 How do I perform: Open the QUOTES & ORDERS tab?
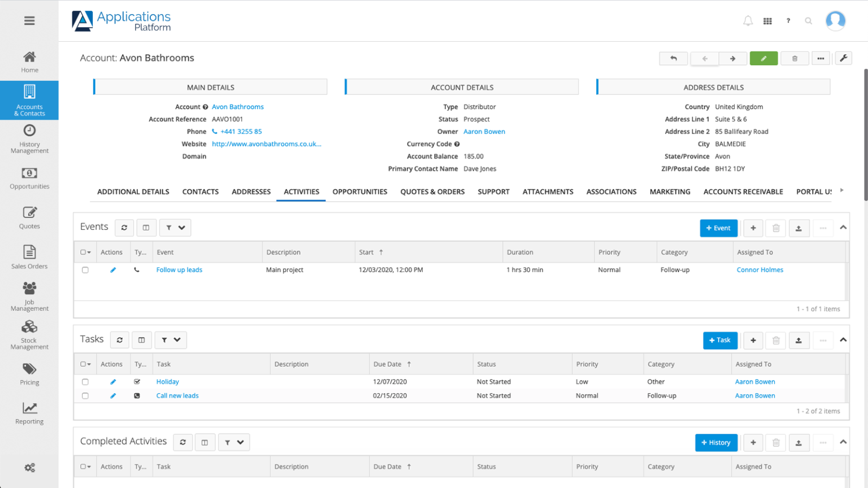pyautogui.click(x=432, y=191)
